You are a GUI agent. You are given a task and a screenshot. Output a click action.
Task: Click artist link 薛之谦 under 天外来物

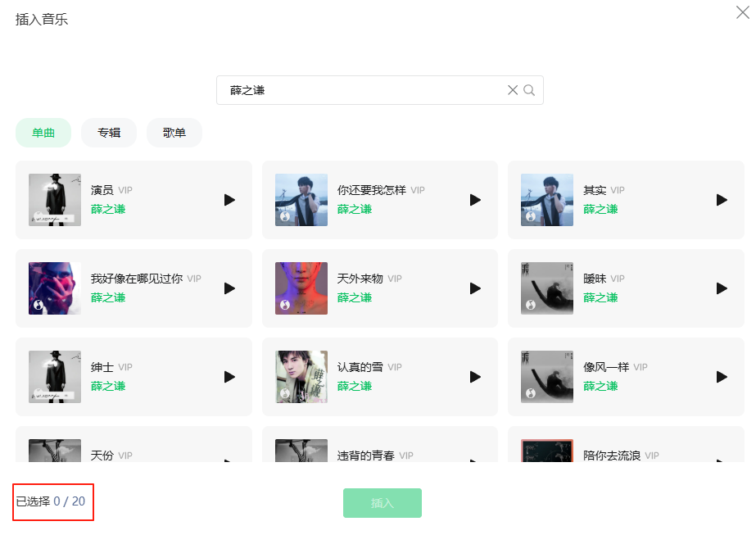coord(355,297)
